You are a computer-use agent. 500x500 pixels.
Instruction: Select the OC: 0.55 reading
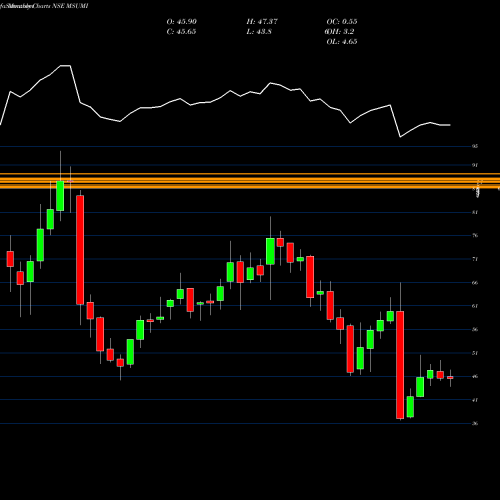click(x=342, y=22)
